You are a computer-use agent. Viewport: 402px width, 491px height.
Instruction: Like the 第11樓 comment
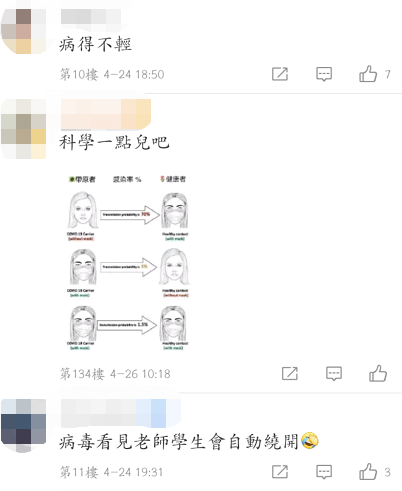(x=368, y=472)
